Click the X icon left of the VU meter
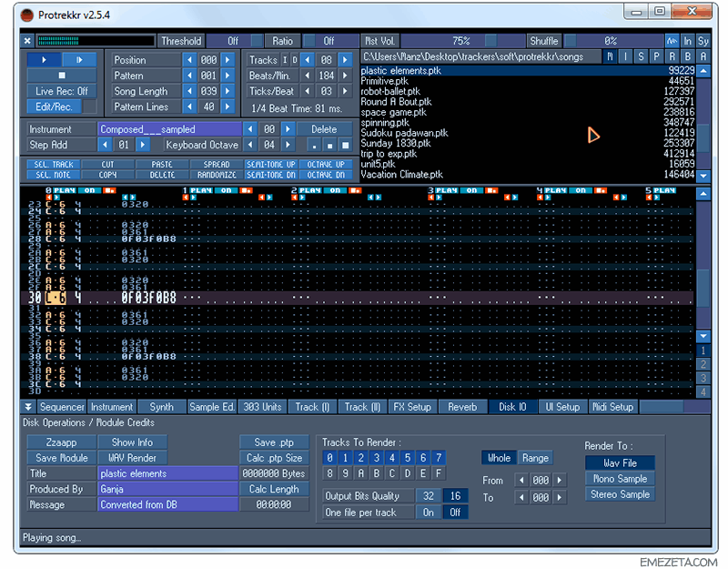Viewport: 728px width, 569px height. (x=27, y=41)
